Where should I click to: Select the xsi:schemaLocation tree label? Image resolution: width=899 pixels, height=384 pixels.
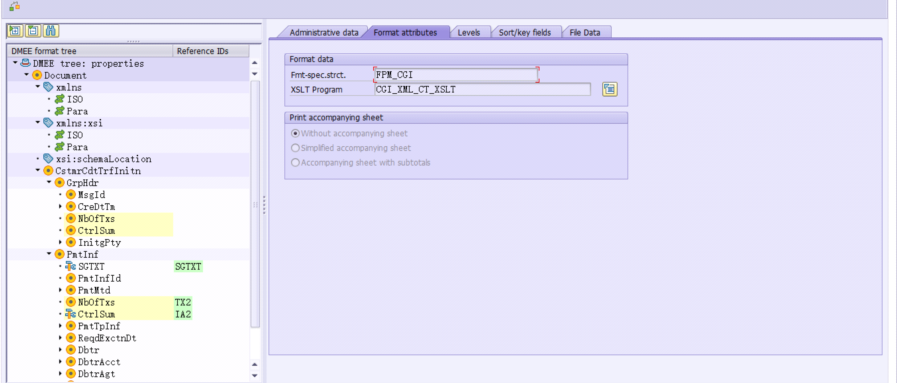pyautogui.click(x=104, y=159)
